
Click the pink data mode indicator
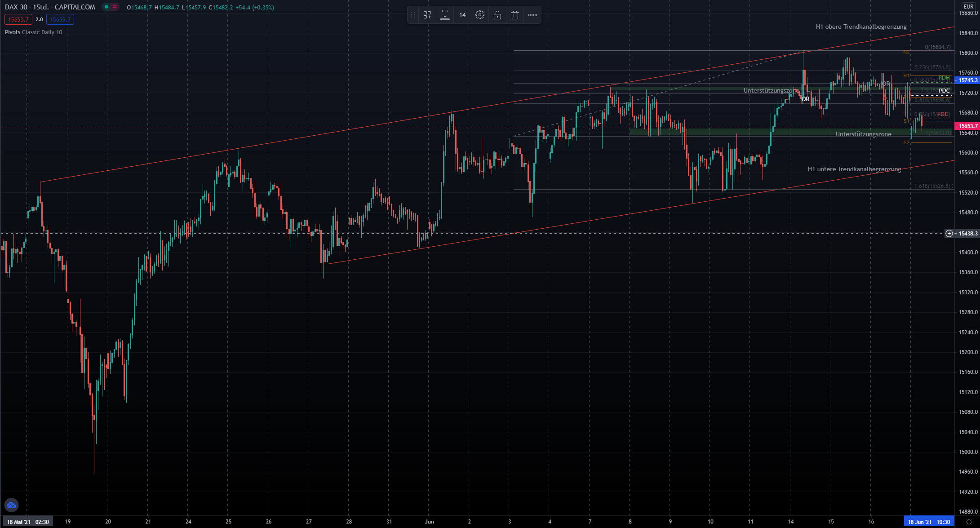pyautogui.click(x=115, y=7)
